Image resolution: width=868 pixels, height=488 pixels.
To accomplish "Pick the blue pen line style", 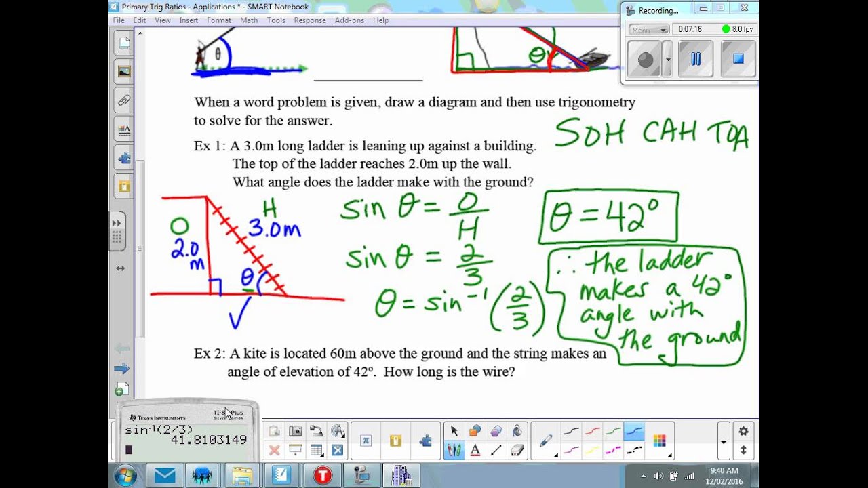I will tap(634, 431).
